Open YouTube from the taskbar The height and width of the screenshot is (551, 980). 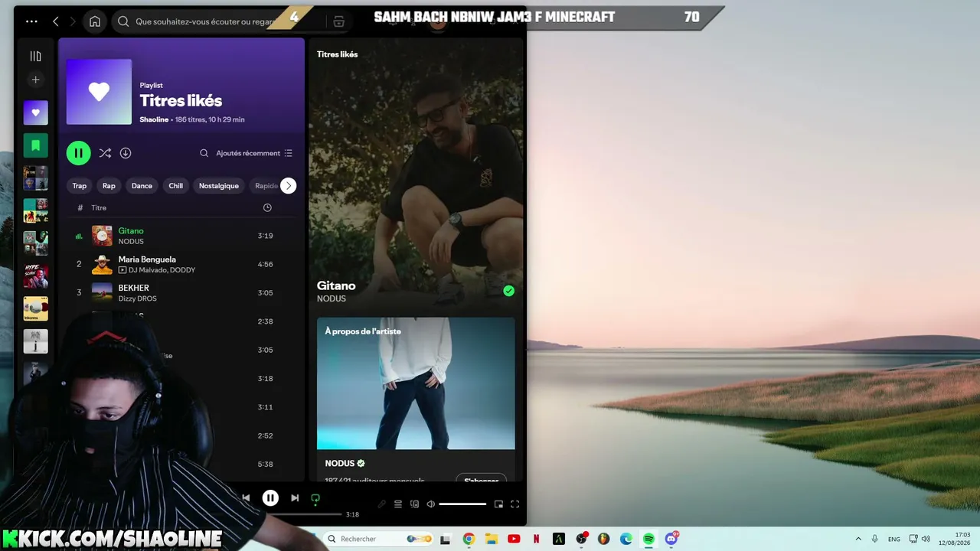coord(514,539)
